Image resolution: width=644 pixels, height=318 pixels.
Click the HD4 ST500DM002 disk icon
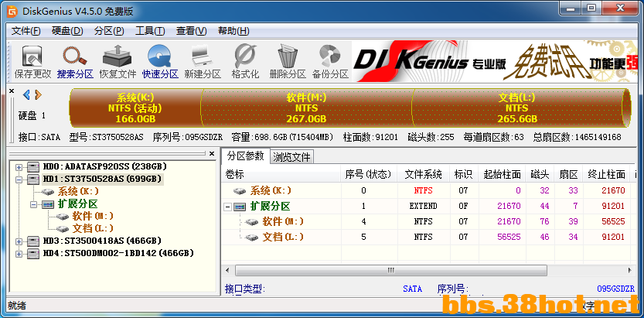click(33, 253)
